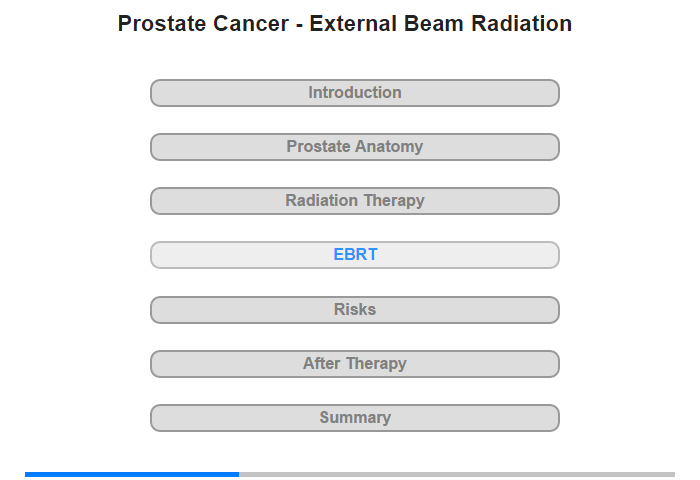Click the Prostate Anatomy label text
This screenshot has height=480, width=700.
(x=355, y=146)
